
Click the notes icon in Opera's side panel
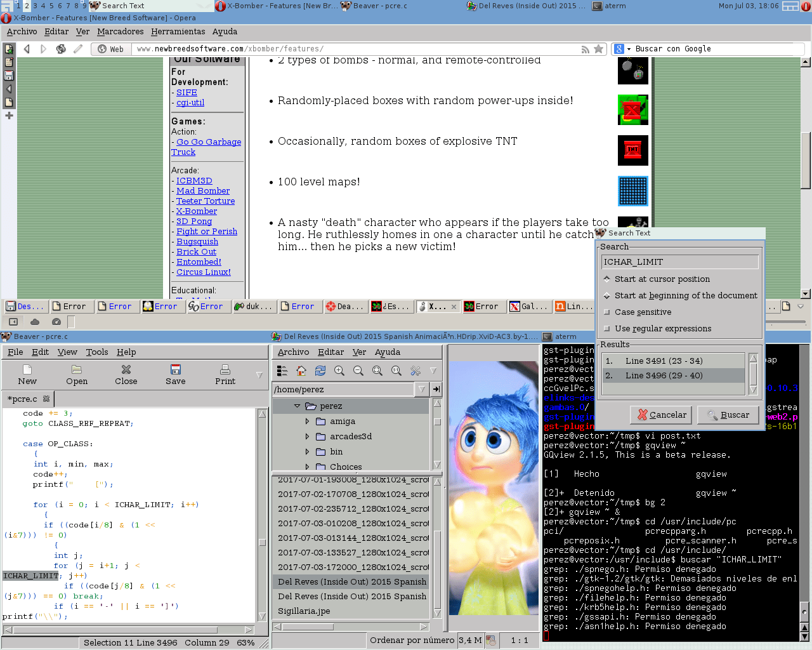point(9,62)
